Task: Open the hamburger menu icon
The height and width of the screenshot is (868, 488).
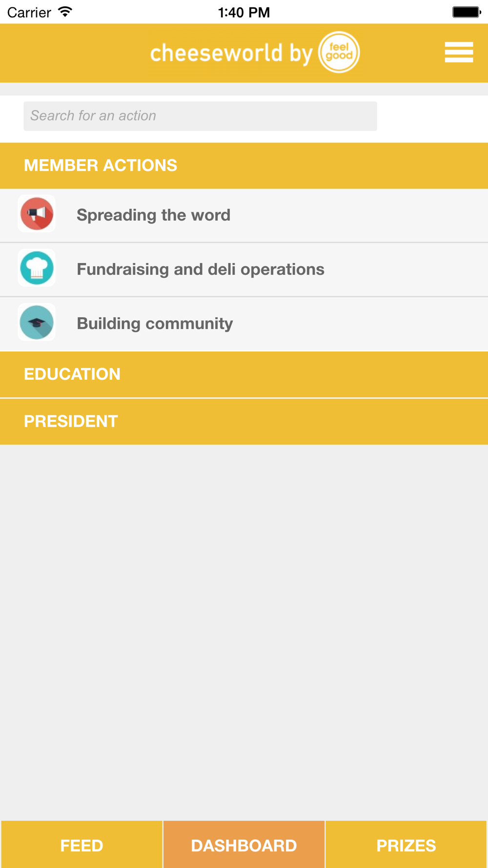Action: (459, 52)
